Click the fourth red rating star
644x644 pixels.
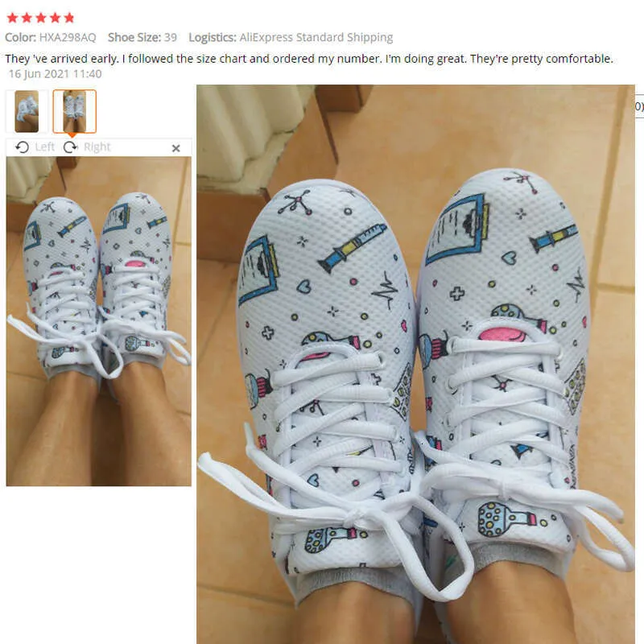pos(55,18)
